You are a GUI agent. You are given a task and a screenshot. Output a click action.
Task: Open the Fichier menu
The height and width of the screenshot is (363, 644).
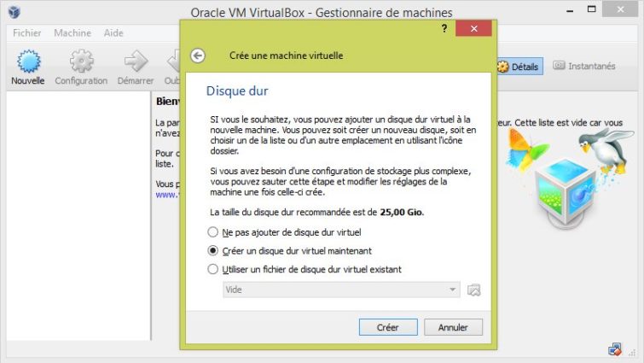27,33
